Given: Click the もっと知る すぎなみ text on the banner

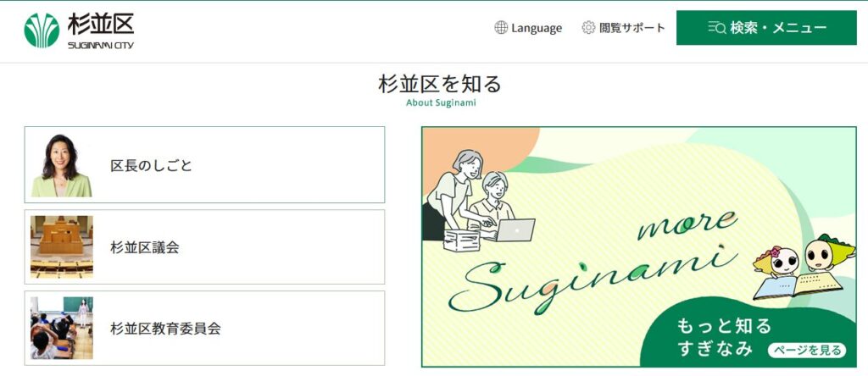Looking at the screenshot, I should [724, 337].
